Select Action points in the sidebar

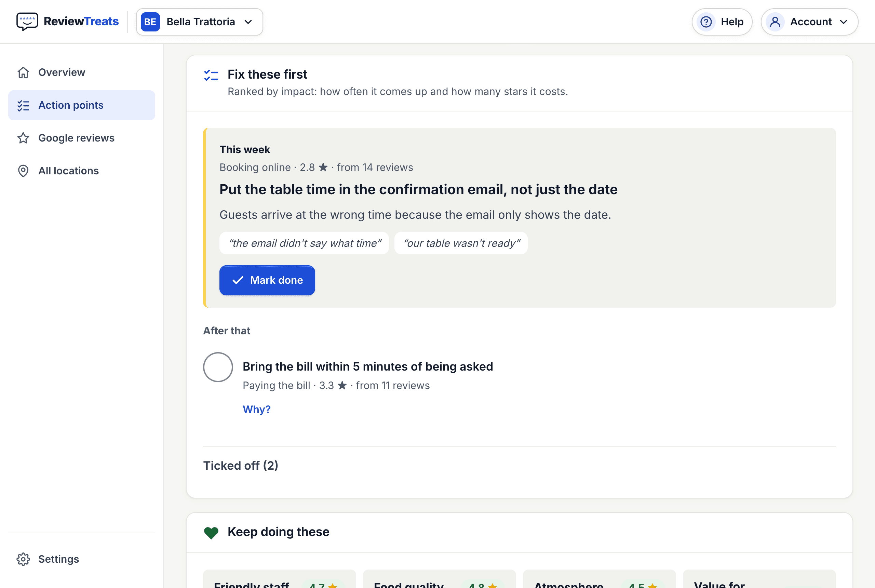82,105
